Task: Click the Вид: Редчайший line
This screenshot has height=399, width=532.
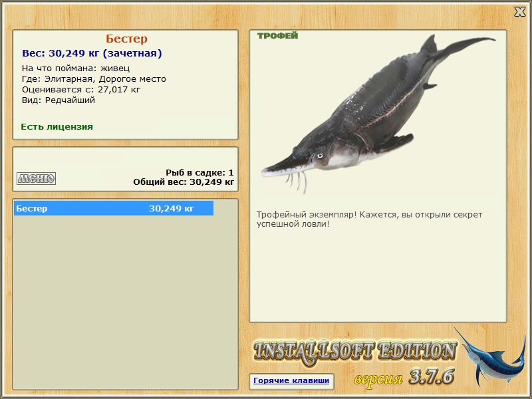Action: coord(59,100)
